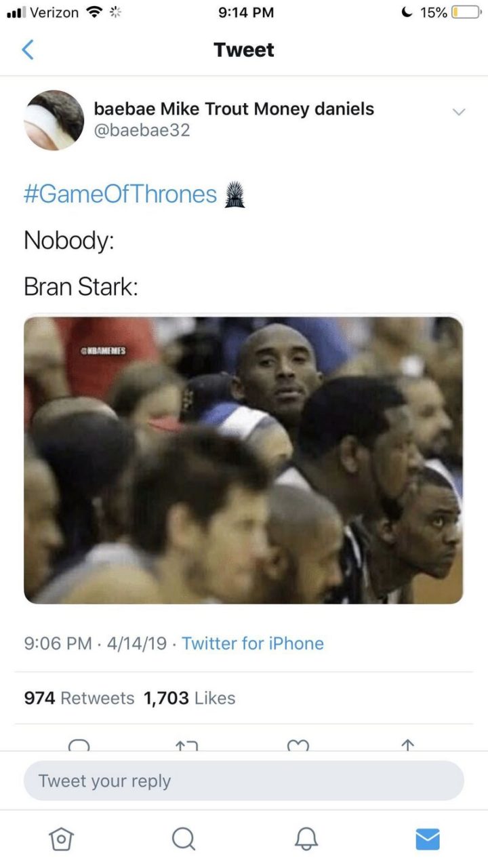The image size is (488, 868).
Task: Open the Notifications bell tab
Action: (306, 840)
